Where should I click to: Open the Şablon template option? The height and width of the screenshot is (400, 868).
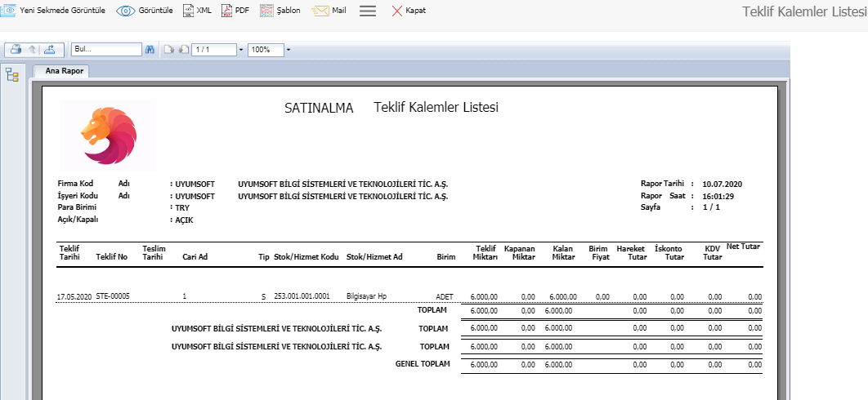pos(280,11)
